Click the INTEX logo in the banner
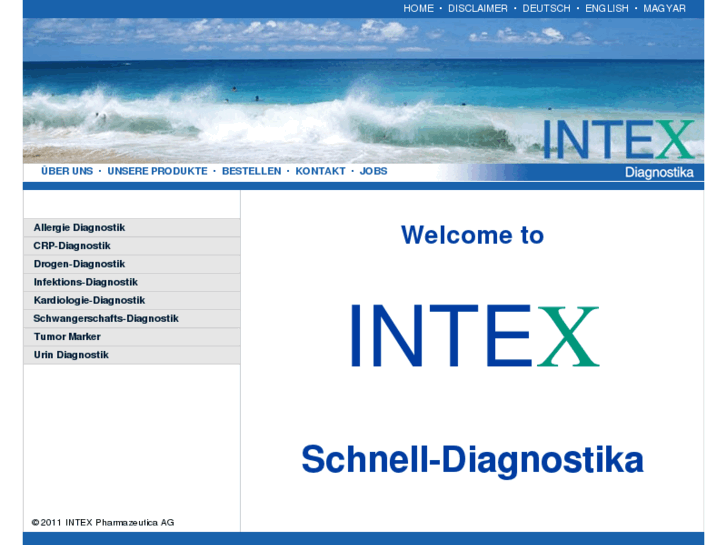Screen dimensions: 727x545 point(619,139)
